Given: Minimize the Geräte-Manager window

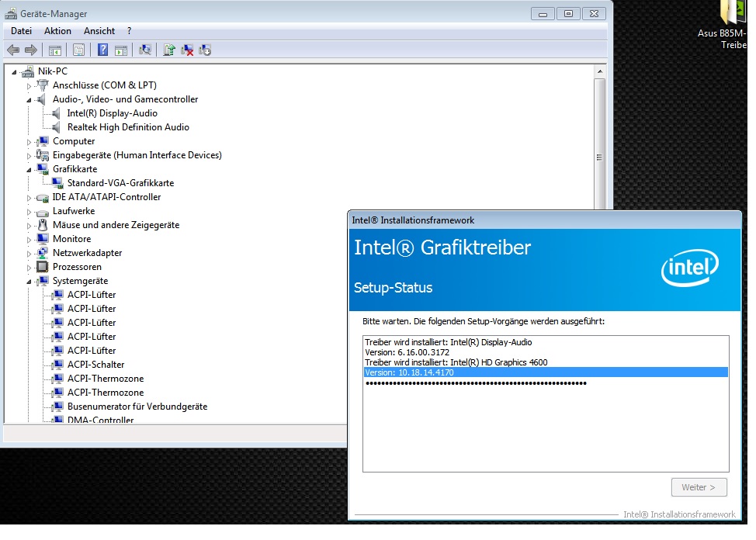Looking at the screenshot, I should click(x=543, y=14).
